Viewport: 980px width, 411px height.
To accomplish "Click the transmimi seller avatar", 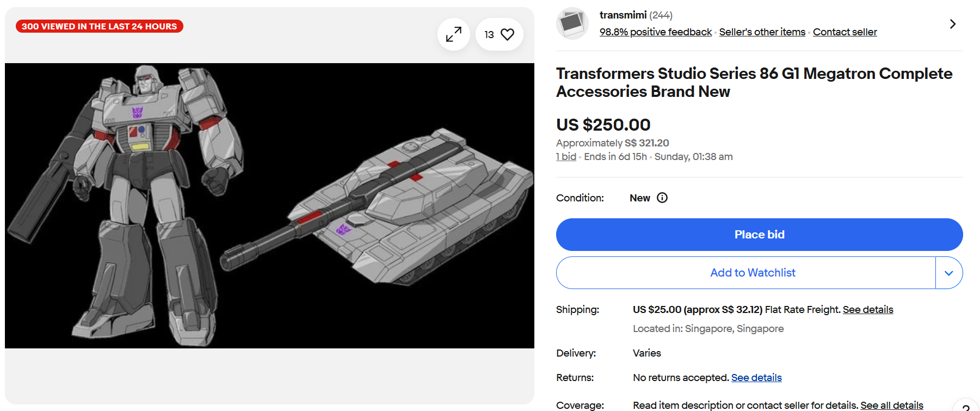I will click(572, 23).
